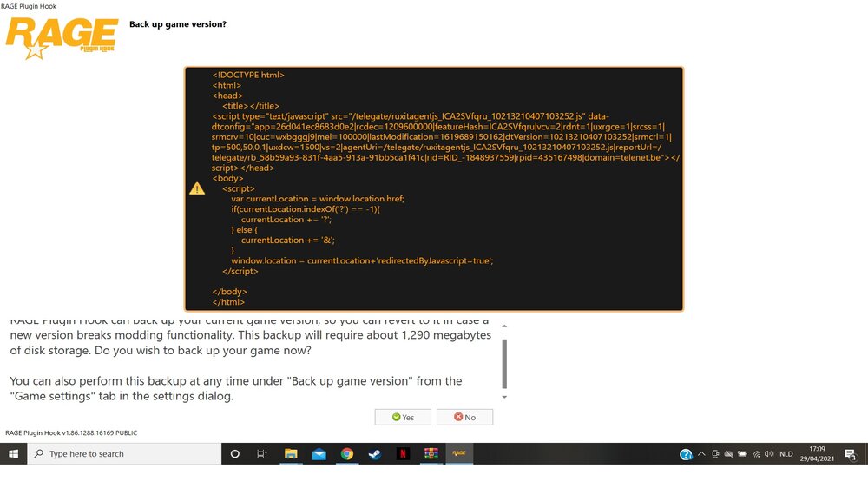Click the Get Help tray icon
Viewport: 868px width, 488px height.
[686, 454]
